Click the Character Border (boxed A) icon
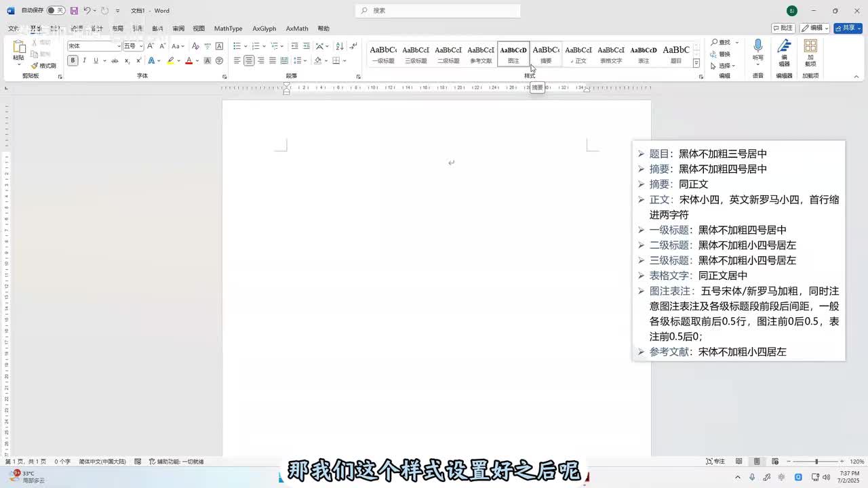Image resolution: width=868 pixels, height=488 pixels. 219,46
